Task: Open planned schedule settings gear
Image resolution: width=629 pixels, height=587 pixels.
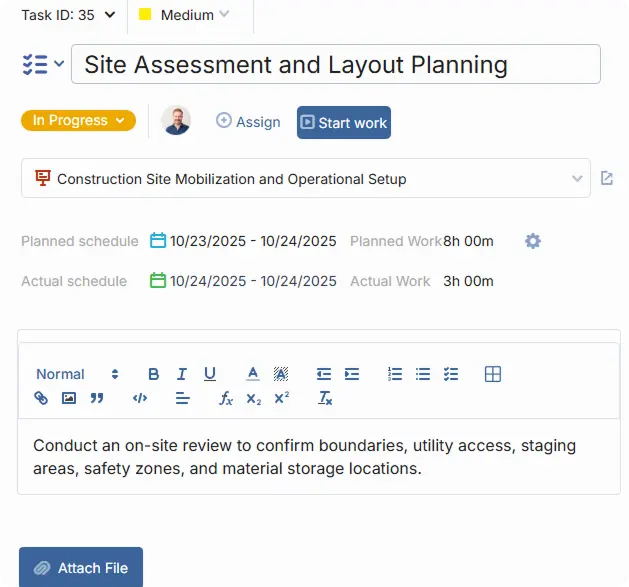Action: pos(533,241)
